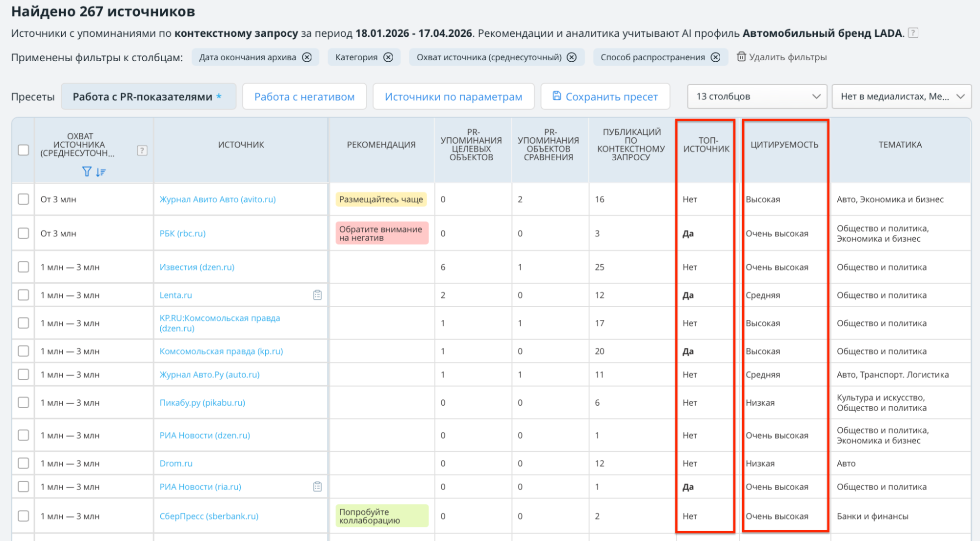Open the РБК (rbc.ru) source link
980x541 pixels.
click(x=183, y=233)
